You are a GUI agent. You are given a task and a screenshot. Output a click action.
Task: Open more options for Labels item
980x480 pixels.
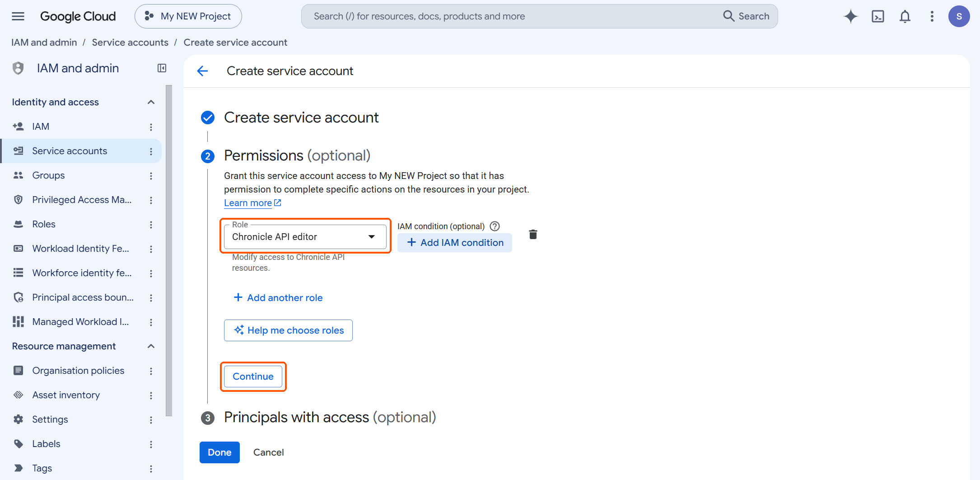(151, 444)
